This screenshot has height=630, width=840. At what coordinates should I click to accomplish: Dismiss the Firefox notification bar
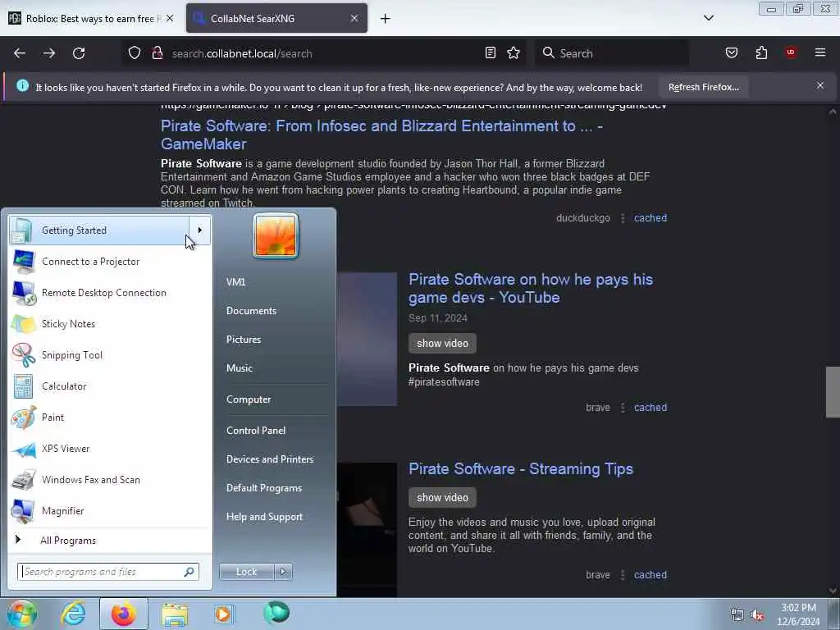[820, 85]
